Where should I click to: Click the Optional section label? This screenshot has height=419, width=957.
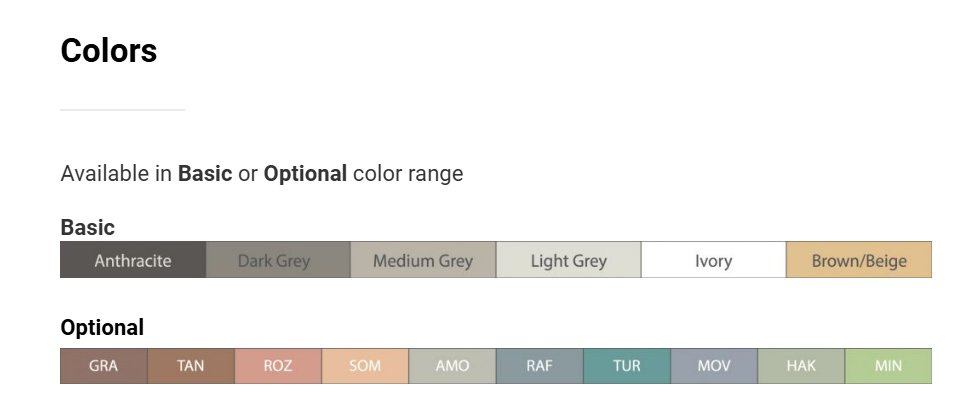[x=102, y=327]
